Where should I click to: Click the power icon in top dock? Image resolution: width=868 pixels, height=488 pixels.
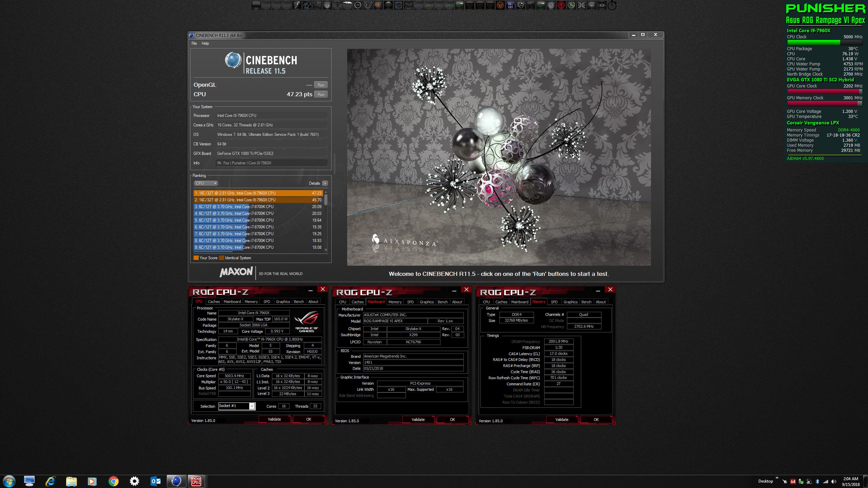(x=612, y=5)
